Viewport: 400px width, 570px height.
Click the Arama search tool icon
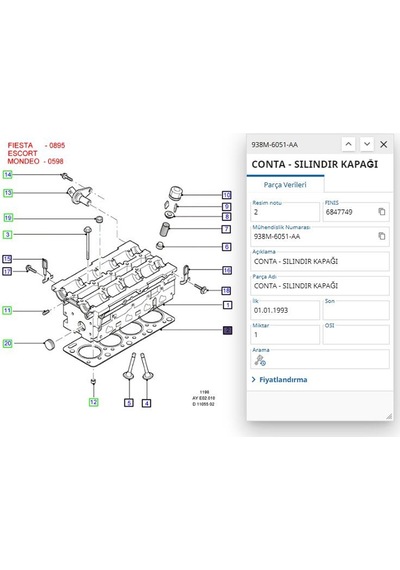click(260, 361)
